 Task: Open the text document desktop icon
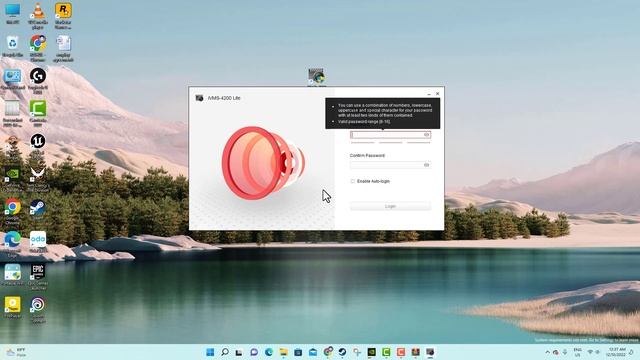(x=63, y=48)
